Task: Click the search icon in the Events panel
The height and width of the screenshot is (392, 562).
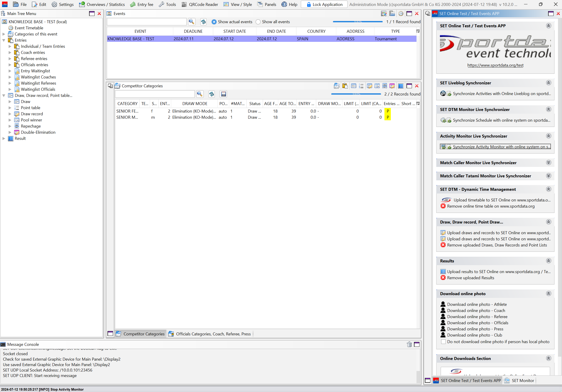Action: (191, 22)
